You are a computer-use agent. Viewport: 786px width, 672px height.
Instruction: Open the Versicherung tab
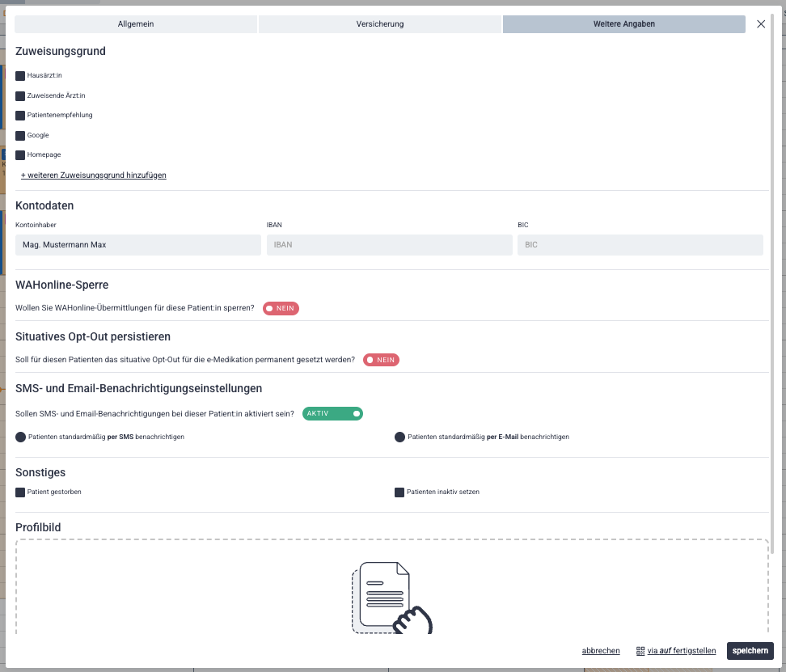coord(380,24)
